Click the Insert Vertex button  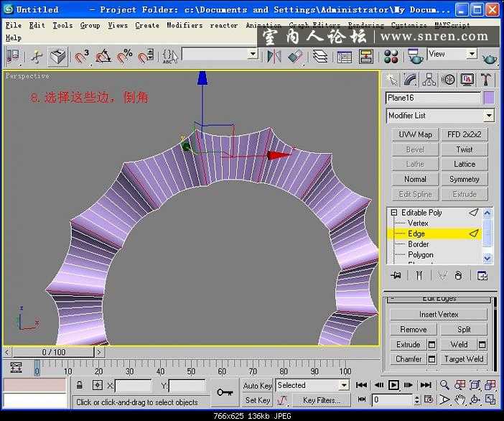439,315
